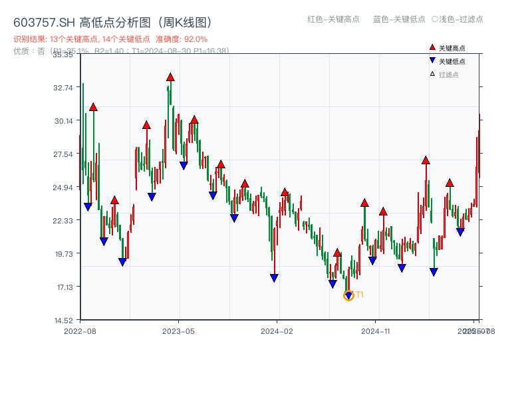Click the 2023-05 date axis label
The height and width of the screenshot is (399, 532).
coord(178,331)
